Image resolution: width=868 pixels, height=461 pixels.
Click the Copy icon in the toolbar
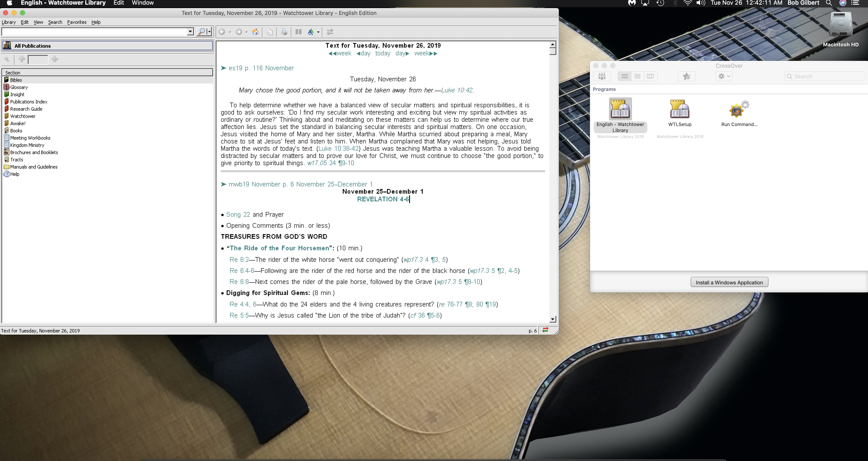(x=270, y=32)
